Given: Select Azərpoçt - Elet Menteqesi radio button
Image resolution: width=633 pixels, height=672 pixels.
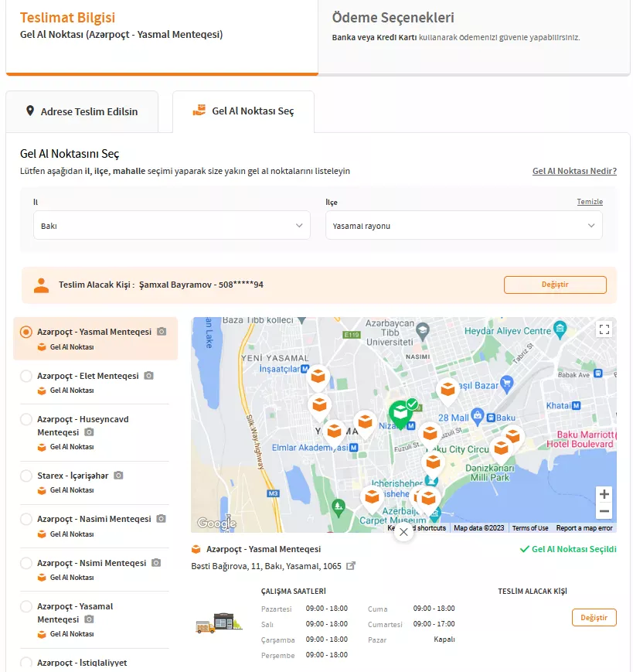Looking at the screenshot, I should coord(26,376).
